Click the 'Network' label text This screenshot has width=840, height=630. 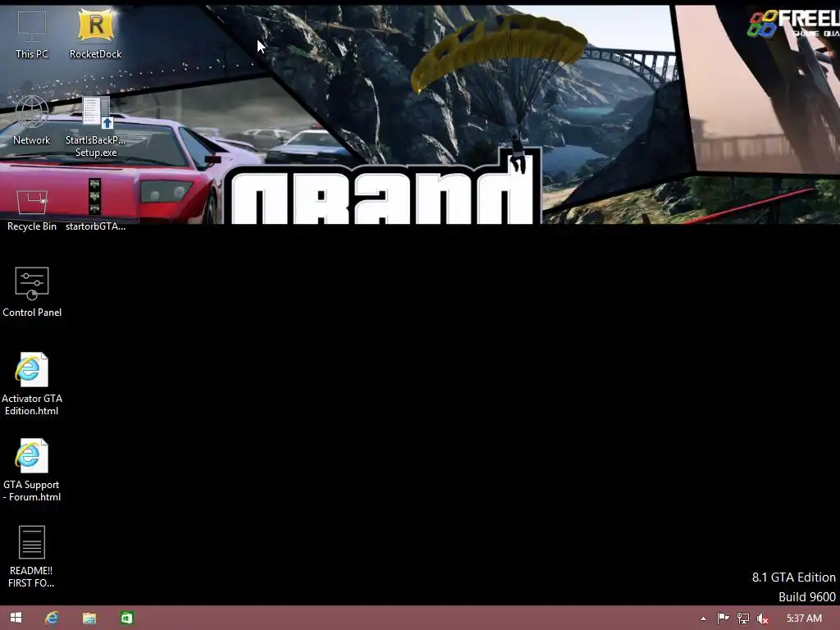[x=32, y=139]
